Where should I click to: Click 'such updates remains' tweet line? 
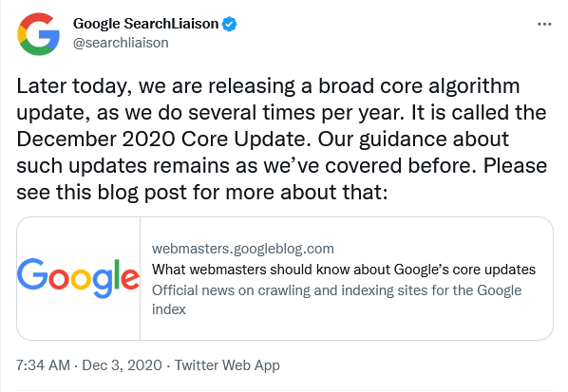pos(123,166)
